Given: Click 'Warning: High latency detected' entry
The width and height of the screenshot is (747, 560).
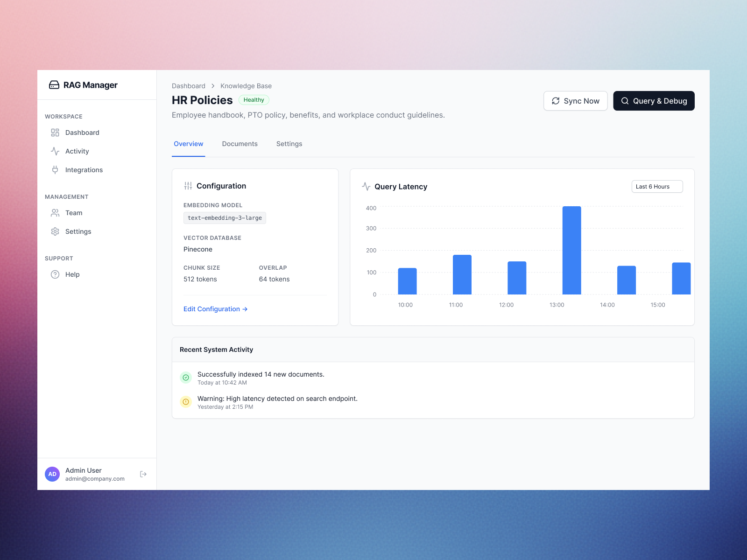Looking at the screenshot, I should tap(277, 399).
